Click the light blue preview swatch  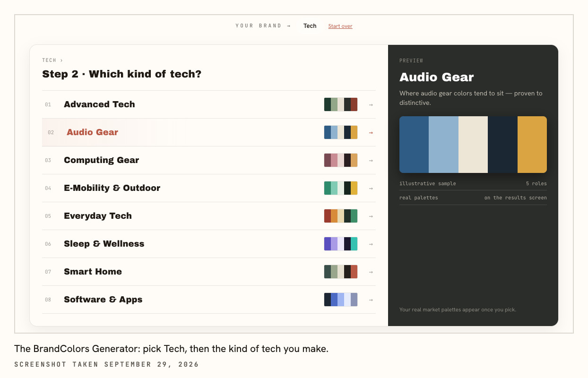443,145
